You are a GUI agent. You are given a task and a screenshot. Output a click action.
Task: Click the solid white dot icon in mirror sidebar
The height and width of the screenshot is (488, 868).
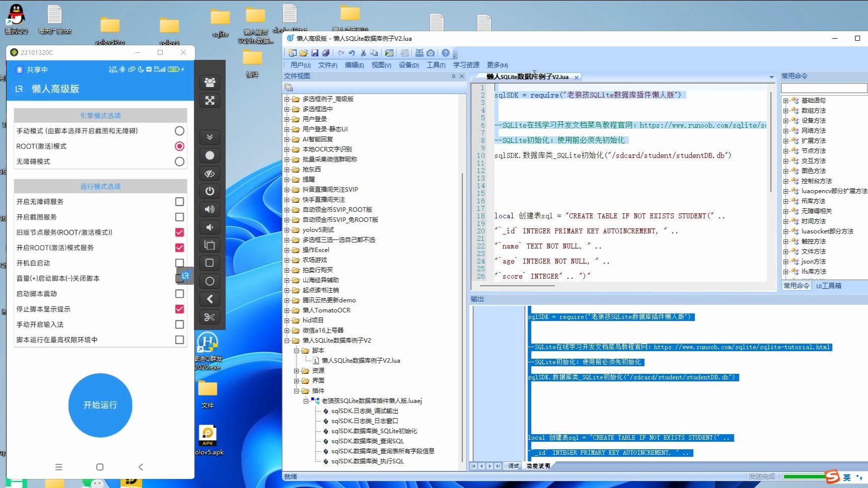pos(210,155)
